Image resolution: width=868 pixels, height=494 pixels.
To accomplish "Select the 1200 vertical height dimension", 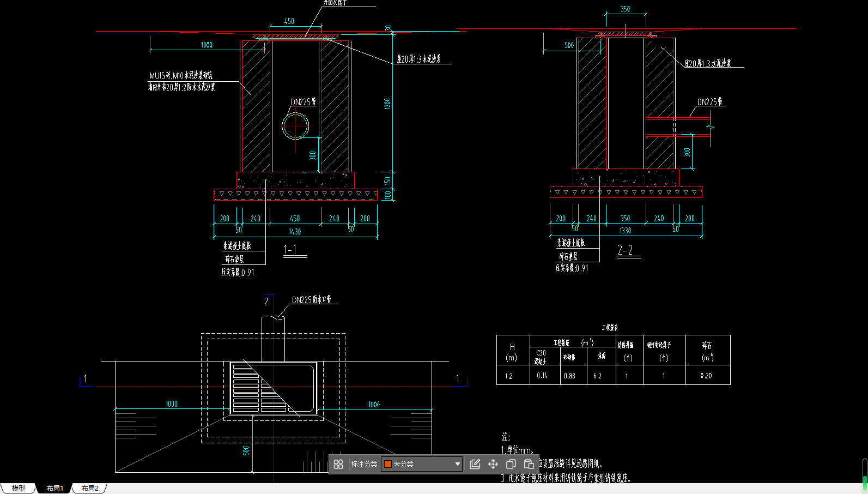I will pos(387,104).
